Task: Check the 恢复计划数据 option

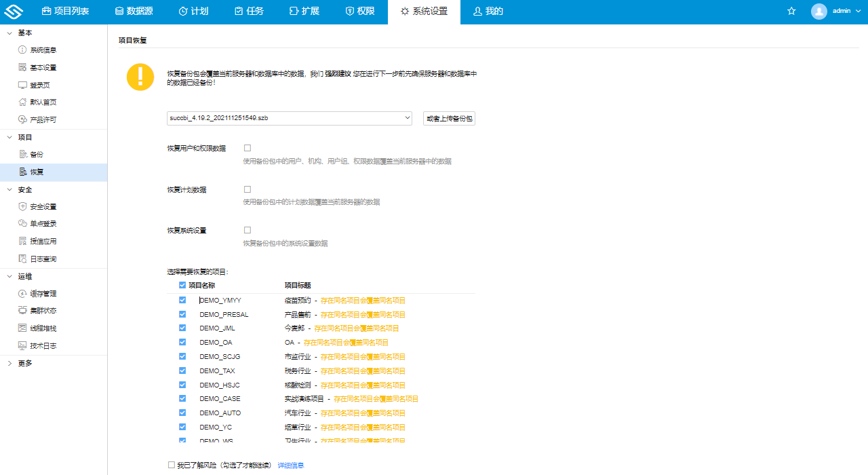Action: click(x=247, y=189)
